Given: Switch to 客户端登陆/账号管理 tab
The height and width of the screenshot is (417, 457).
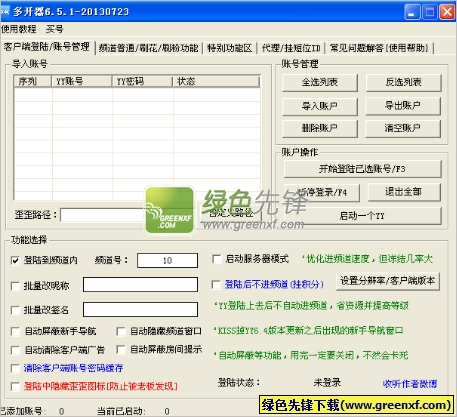Looking at the screenshot, I should pos(47,47).
